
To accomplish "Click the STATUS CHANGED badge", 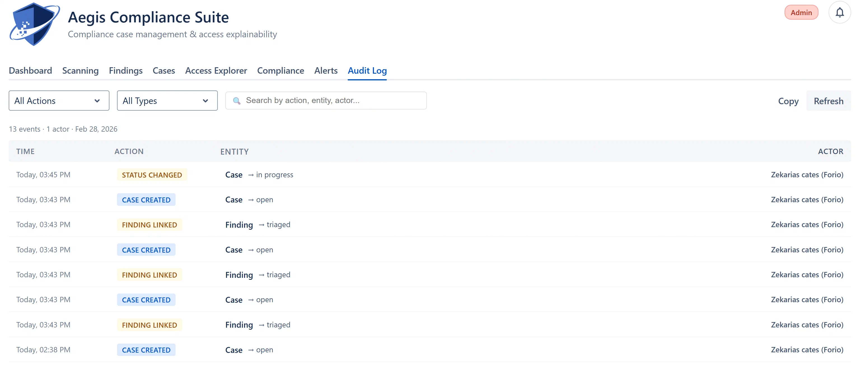I will pos(152,174).
